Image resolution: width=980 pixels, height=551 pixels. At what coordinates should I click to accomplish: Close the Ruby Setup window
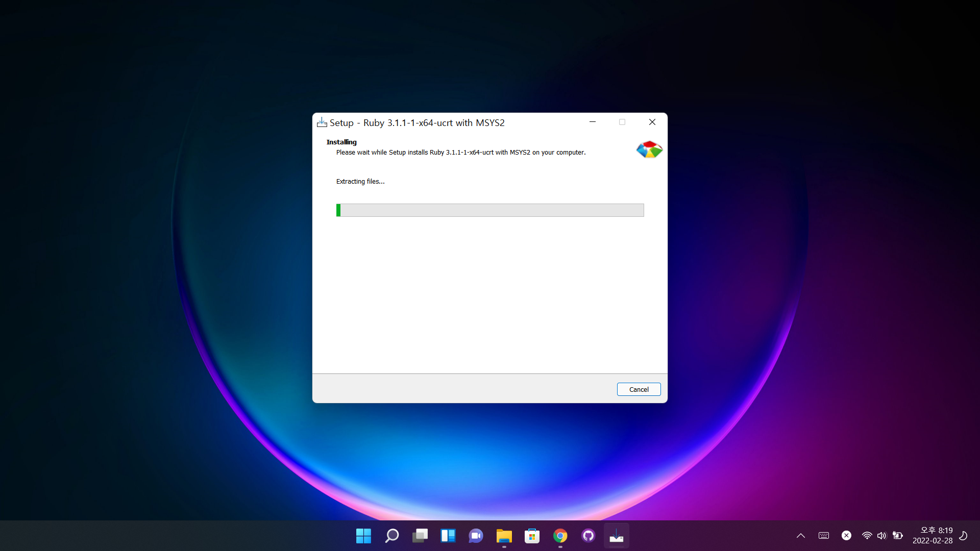652,122
